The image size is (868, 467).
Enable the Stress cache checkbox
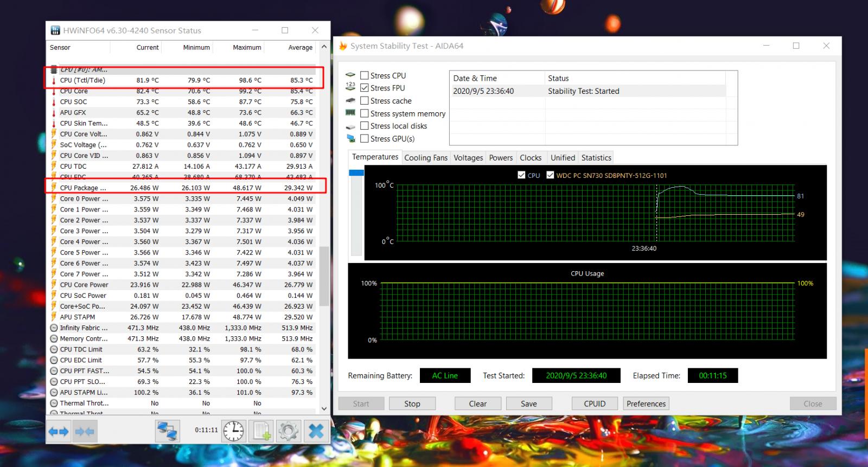365,101
